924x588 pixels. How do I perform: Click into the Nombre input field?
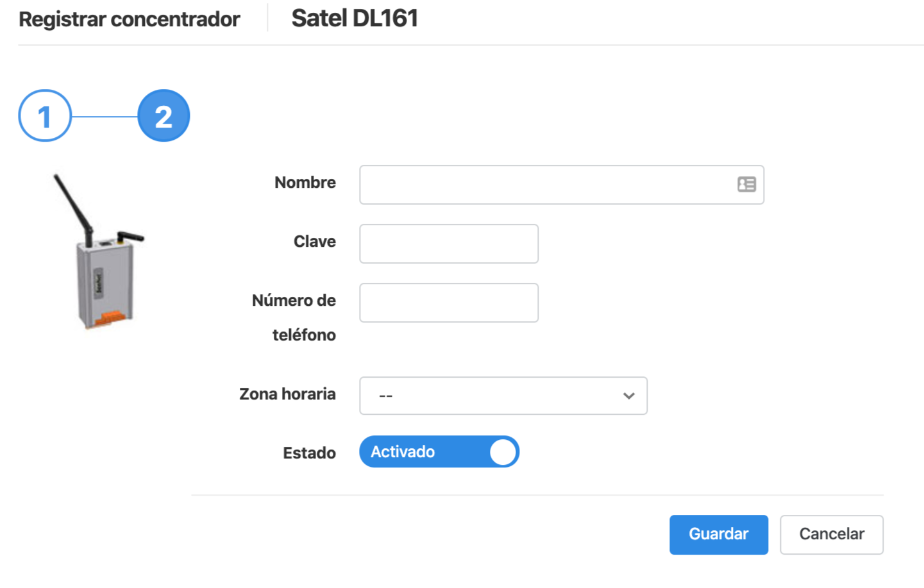pos(562,185)
